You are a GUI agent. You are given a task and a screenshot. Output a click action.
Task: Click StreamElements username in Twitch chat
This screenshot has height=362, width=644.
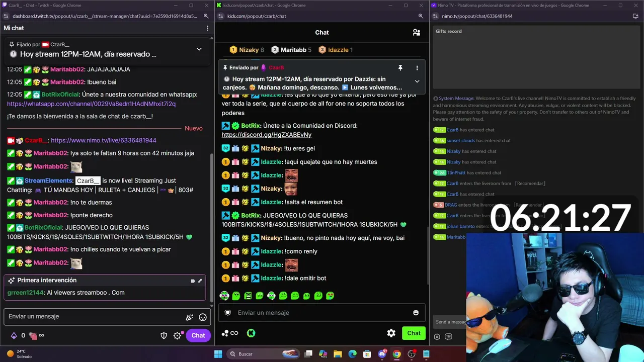coord(49,180)
